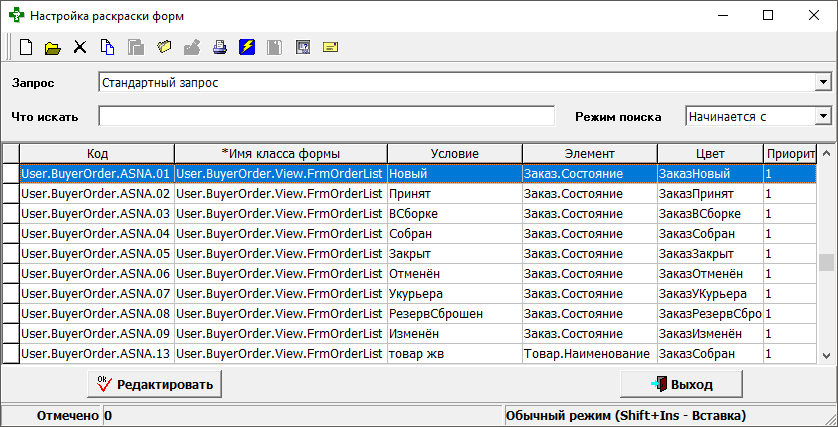Toggle row marker for User.BuyerOrder.ASNA.06
The image size is (838, 427).
coord(10,274)
